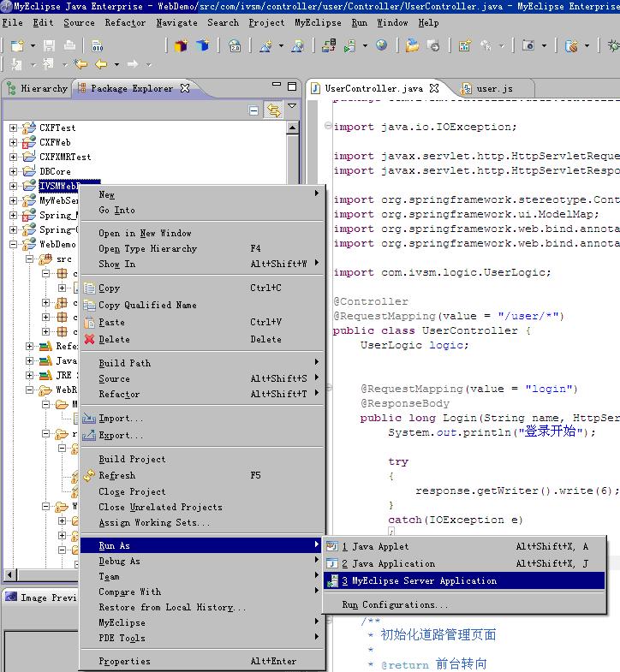
Task: Click the New file toolbar icon
Action: pyautogui.click(x=17, y=45)
